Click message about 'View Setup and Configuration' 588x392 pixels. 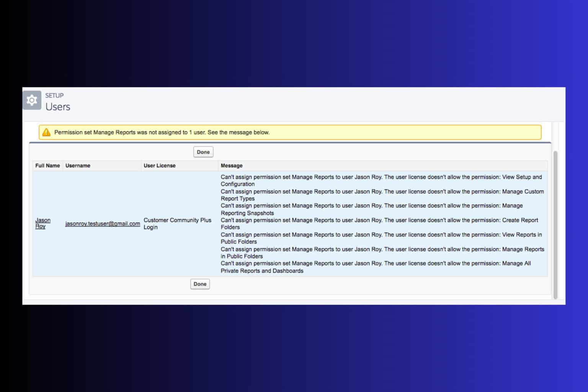pyautogui.click(x=381, y=181)
